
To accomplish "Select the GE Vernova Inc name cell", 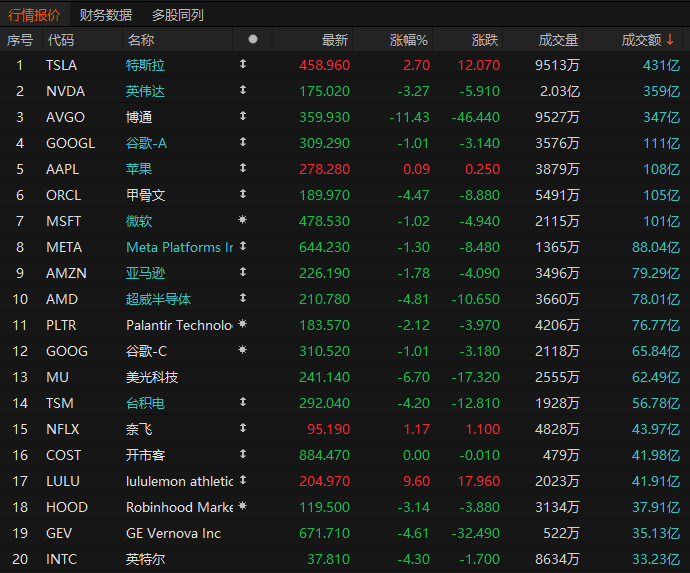I will tap(173, 533).
